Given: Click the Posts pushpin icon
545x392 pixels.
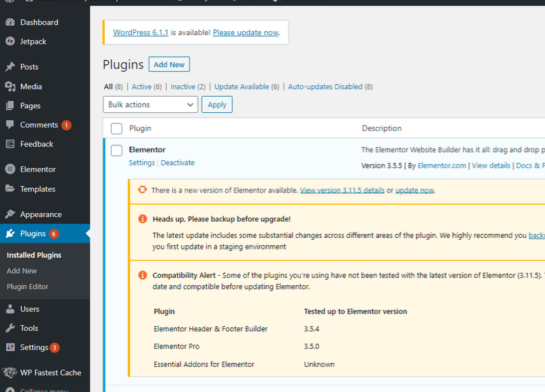Looking at the screenshot, I should (10, 67).
